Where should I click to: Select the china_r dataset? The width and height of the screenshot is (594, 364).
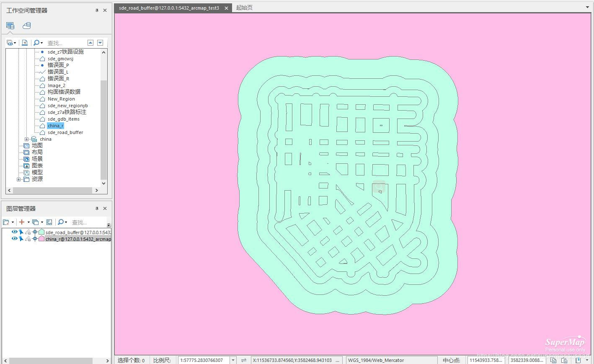pos(55,126)
